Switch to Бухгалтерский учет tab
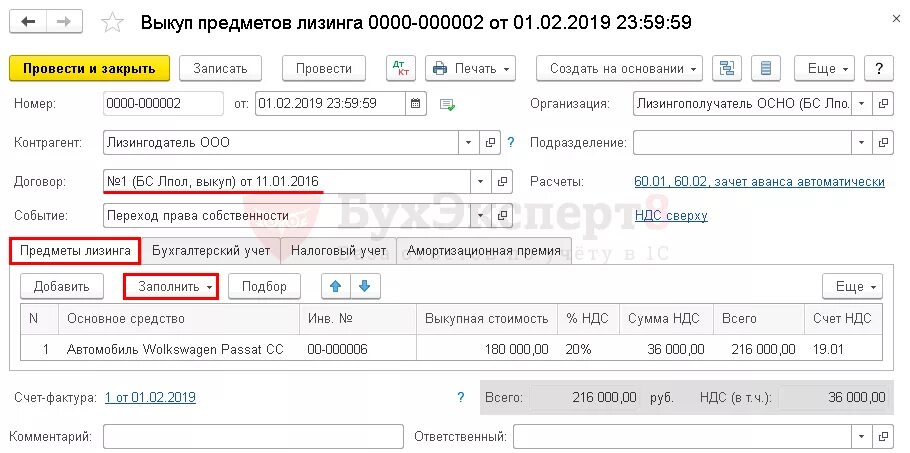910x453 pixels. [211, 251]
